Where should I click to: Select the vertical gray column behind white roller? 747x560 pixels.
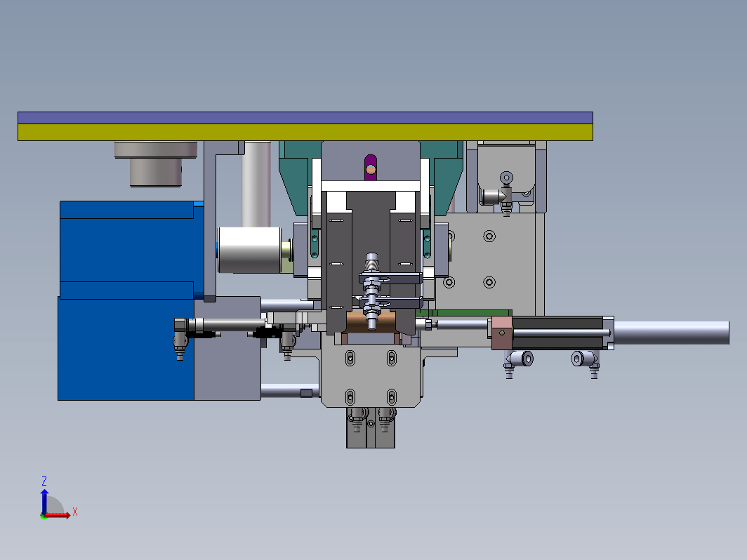257,184
